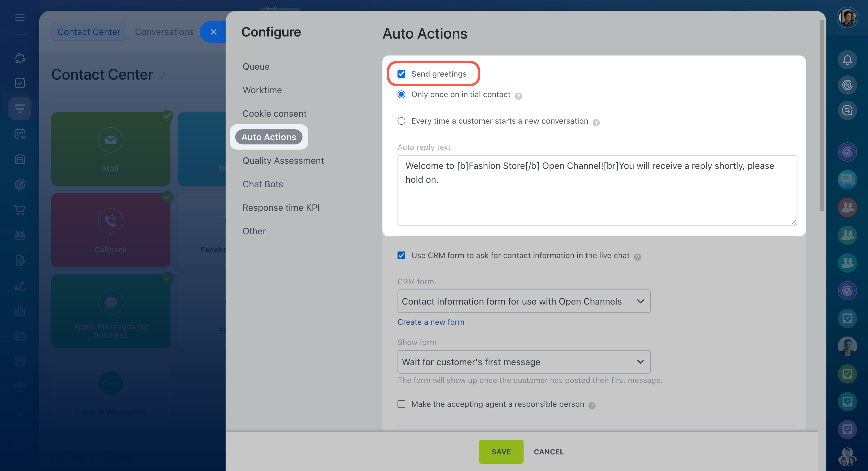The image size is (868, 471).
Task: Select Auto Actions in Configure menu
Action: [x=268, y=137]
